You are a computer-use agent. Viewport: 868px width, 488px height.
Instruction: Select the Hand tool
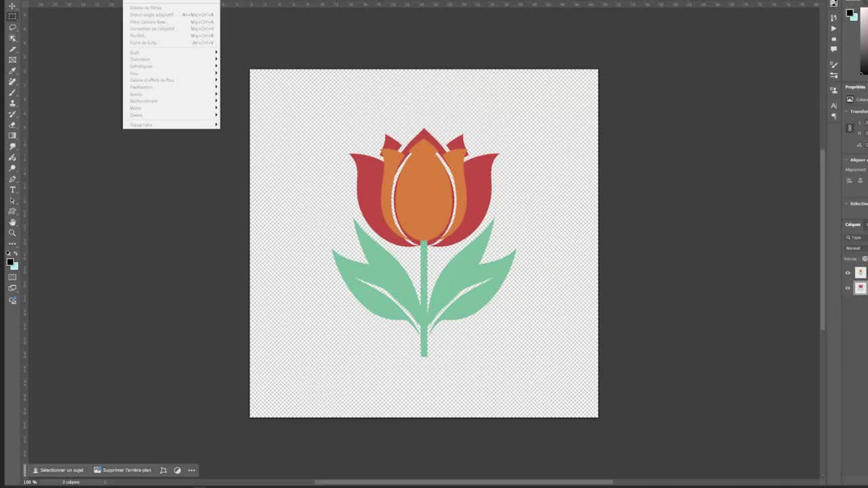point(12,222)
